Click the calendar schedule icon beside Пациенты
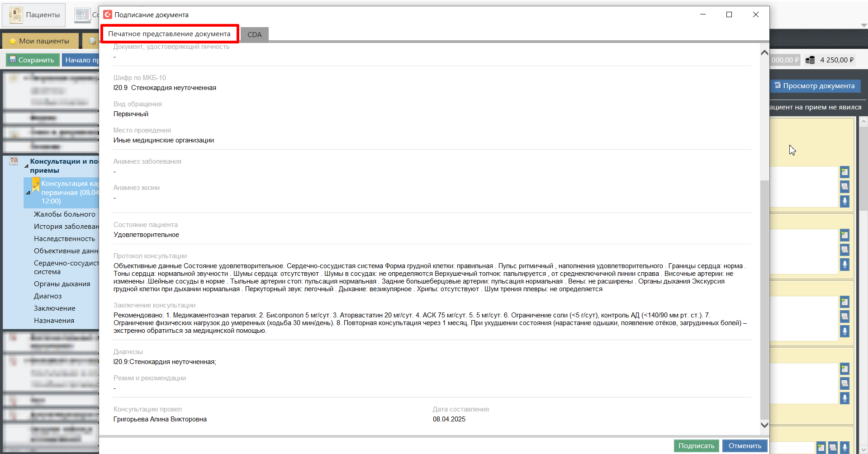 click(83, 15)
